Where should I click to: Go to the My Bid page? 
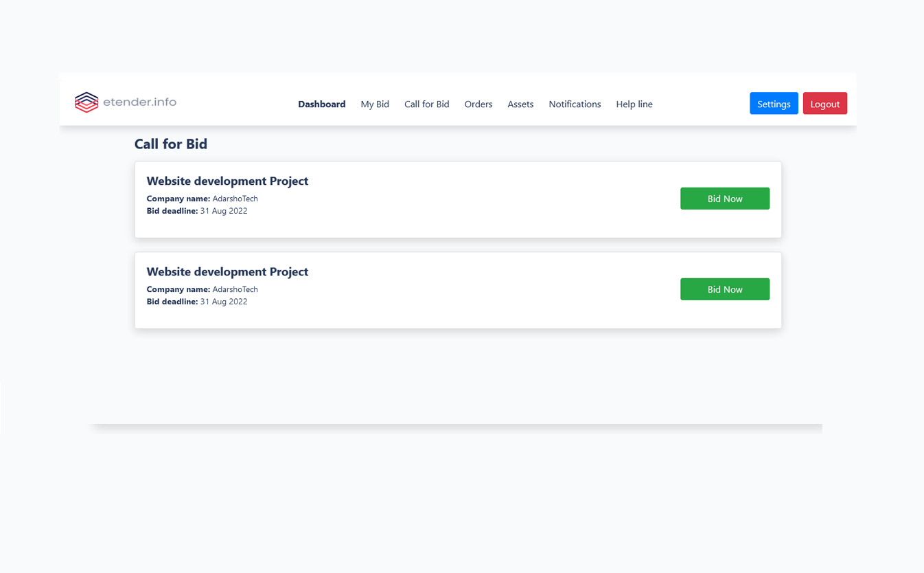pos(375,104)
